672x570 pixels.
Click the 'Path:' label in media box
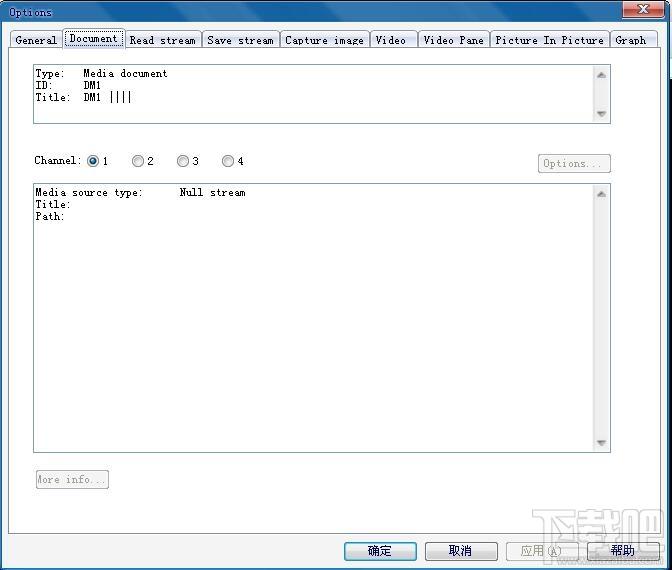pos(50,216)
